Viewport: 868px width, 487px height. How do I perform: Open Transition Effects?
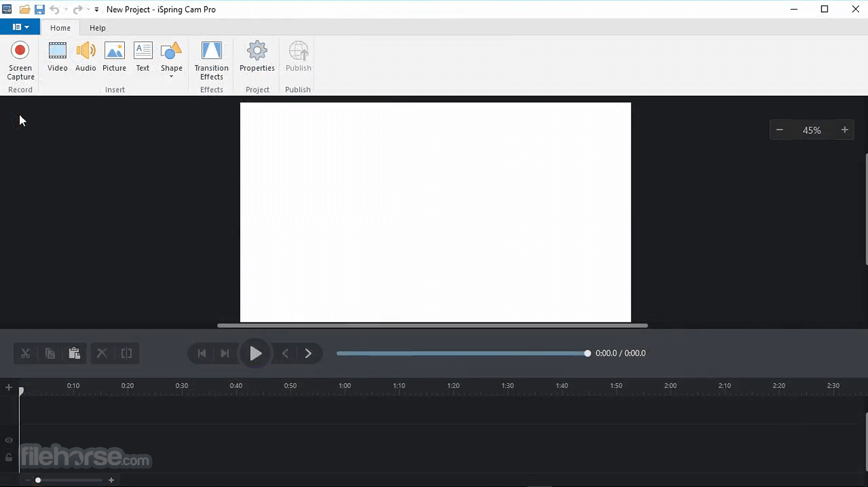tap(212, 60)
